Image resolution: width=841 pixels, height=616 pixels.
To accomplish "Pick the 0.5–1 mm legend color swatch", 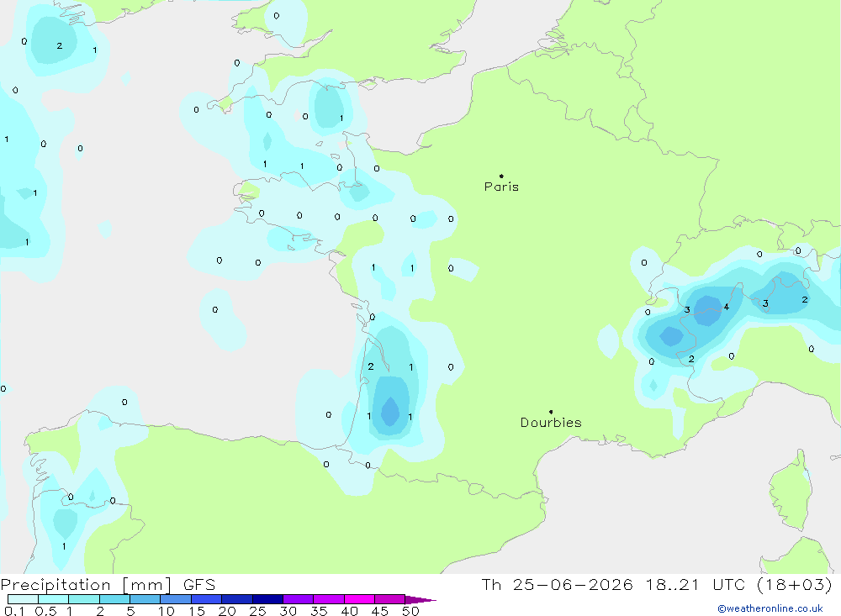I will (54, 599).
